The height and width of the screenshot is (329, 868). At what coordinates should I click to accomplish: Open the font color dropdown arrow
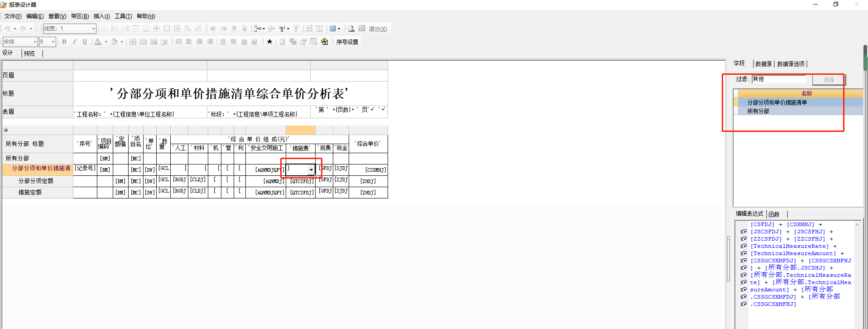pos(106,42)
